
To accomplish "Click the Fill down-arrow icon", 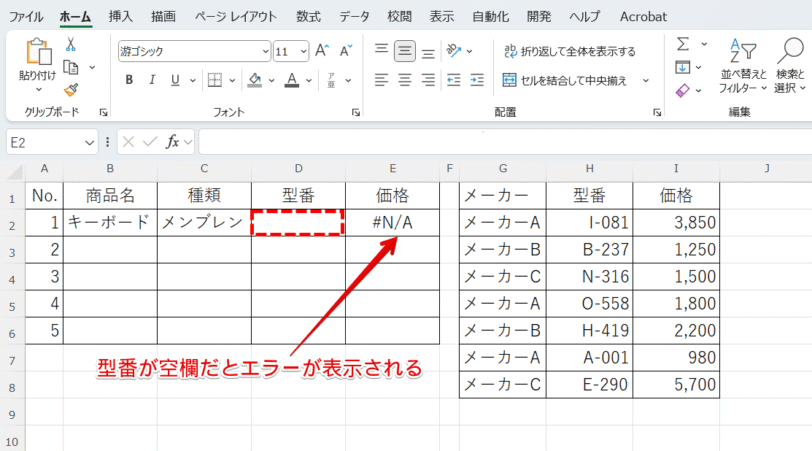I will click(683, 67).
